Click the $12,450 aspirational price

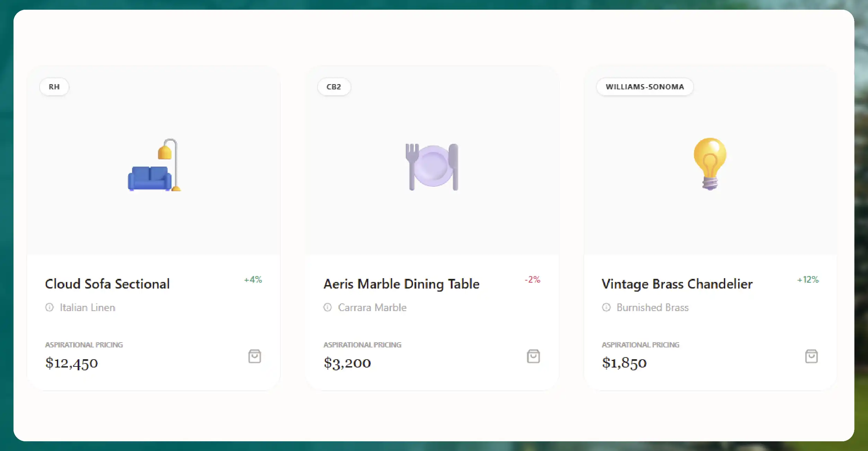(x=71, y=363)
